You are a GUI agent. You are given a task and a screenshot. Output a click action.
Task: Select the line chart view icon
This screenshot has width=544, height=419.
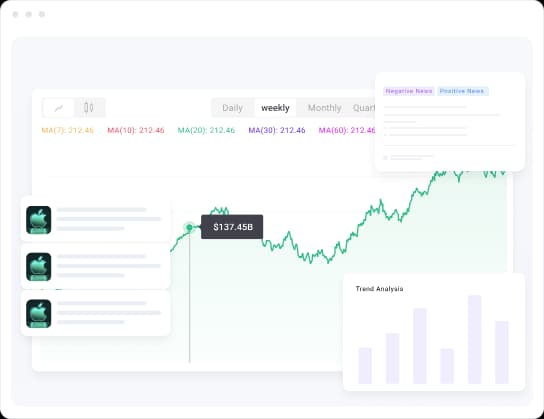pos(59,108)
